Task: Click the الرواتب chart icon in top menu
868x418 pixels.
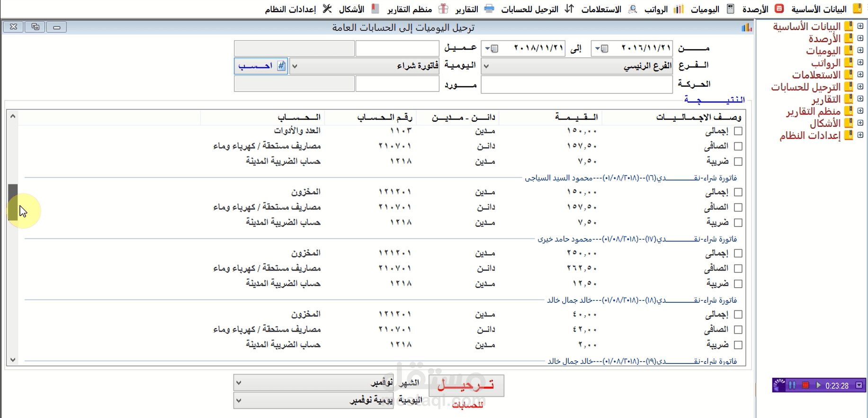Action: click(679, 9)
